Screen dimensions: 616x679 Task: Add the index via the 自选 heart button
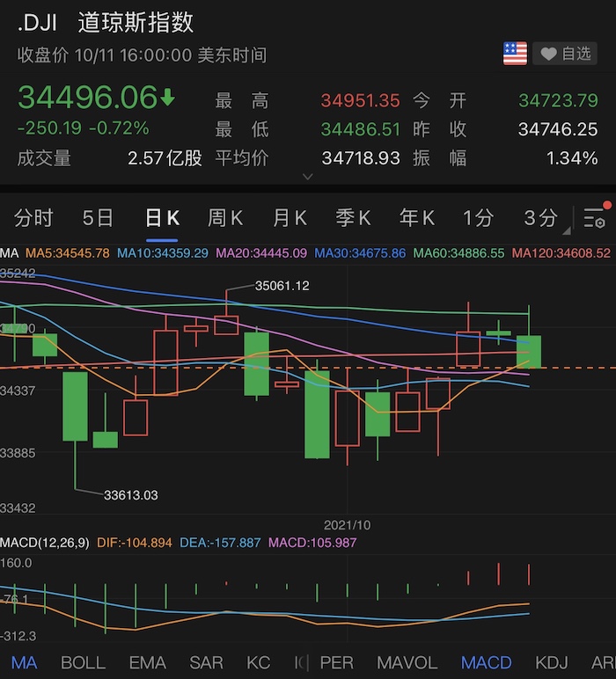pos(565,54)
